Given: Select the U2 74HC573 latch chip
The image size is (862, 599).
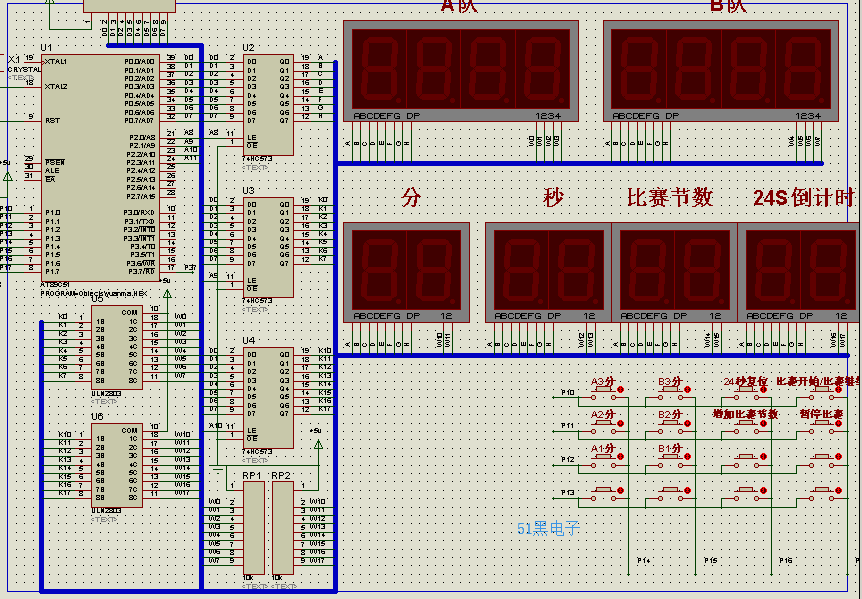Looking at the screenshot, I should (268, 104).
